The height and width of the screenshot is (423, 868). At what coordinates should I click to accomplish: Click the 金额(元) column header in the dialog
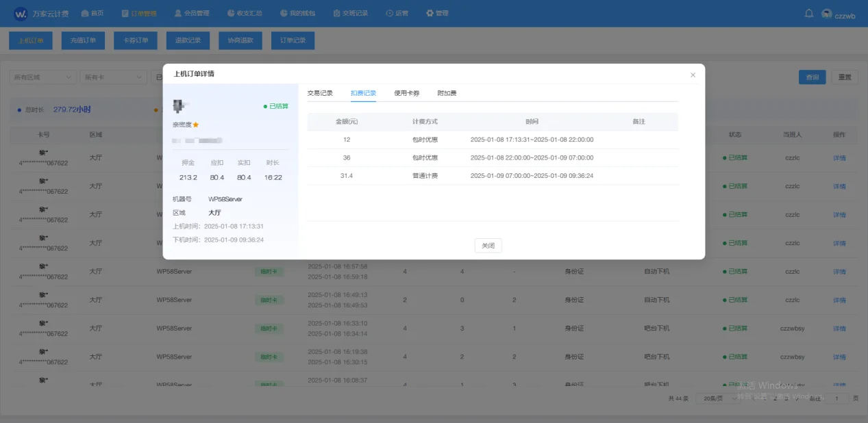[347, 122]
